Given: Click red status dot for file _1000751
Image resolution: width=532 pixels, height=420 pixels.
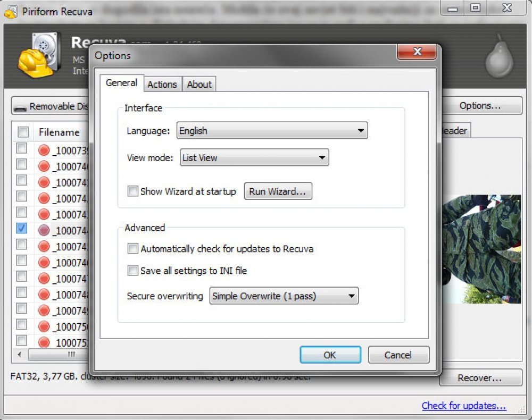Looking at the screenshot, I should [44, 342].
